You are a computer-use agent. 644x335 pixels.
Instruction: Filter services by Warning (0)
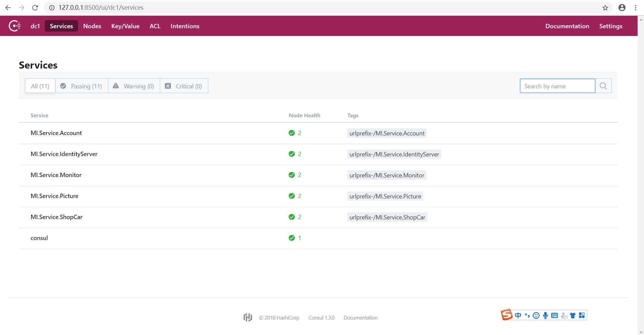[134, 86]
